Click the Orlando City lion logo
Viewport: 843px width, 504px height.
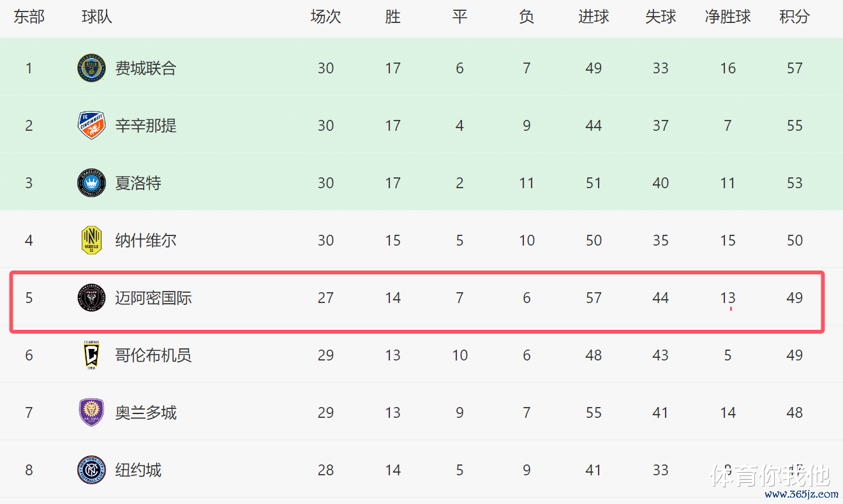coord(91,413)
